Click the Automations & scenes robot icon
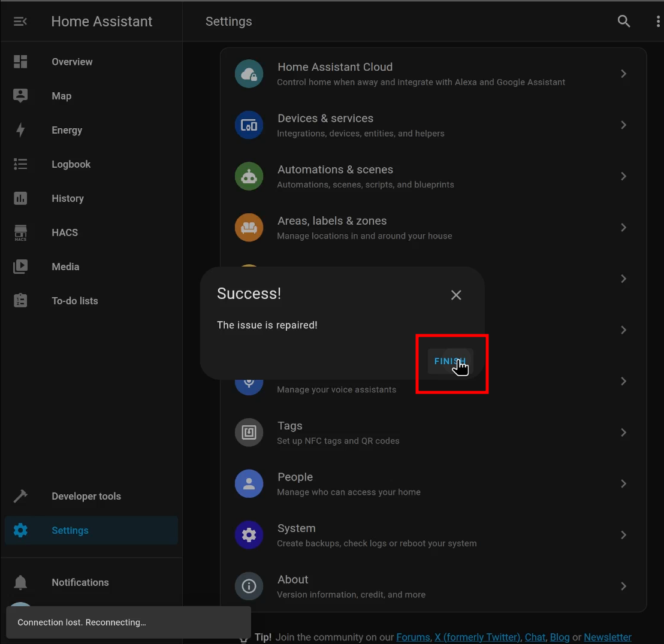Screen dimensions: 664x644 click(249, 176)
